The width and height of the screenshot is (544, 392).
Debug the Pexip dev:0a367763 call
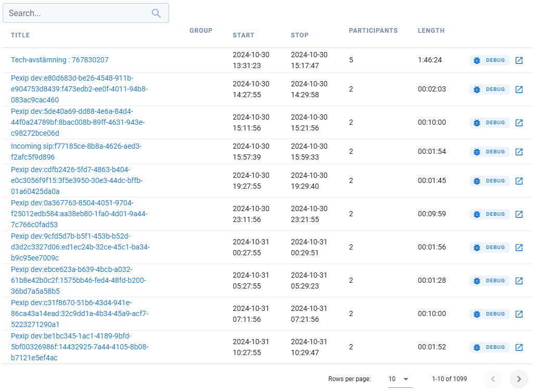(489, 214)
